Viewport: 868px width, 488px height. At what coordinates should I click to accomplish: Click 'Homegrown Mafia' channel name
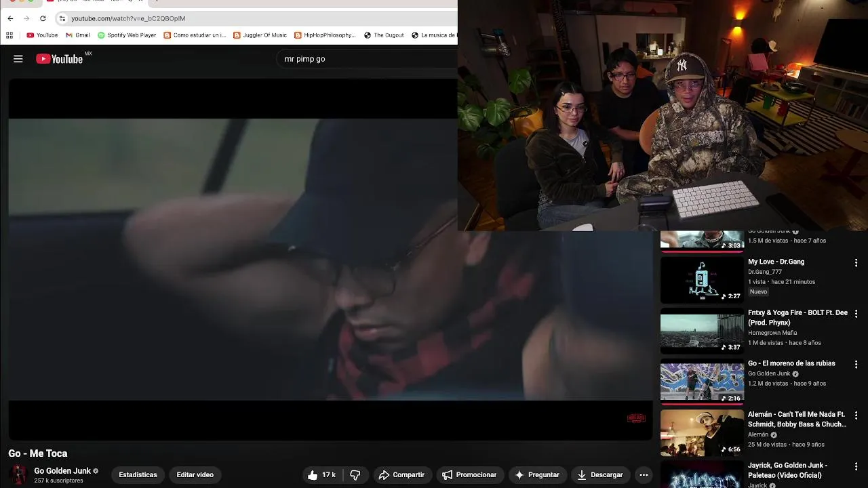(772, 333)
